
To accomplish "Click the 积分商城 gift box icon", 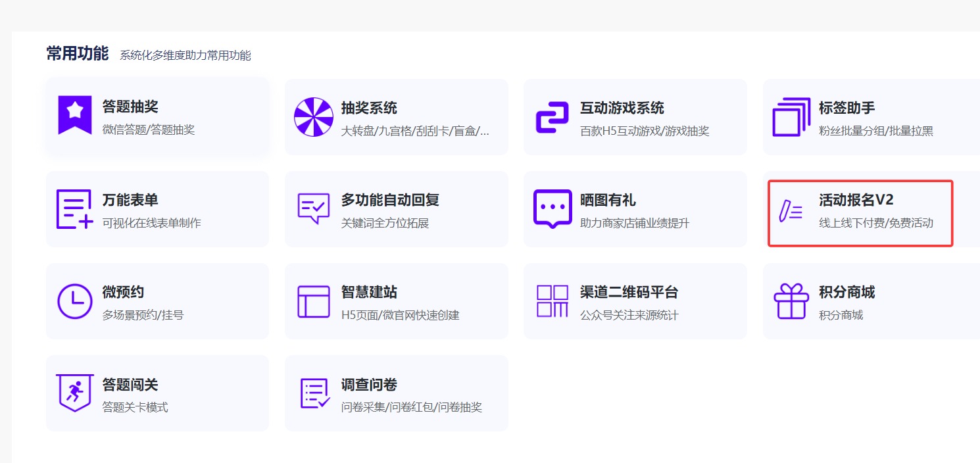I will tap(791, 301).
